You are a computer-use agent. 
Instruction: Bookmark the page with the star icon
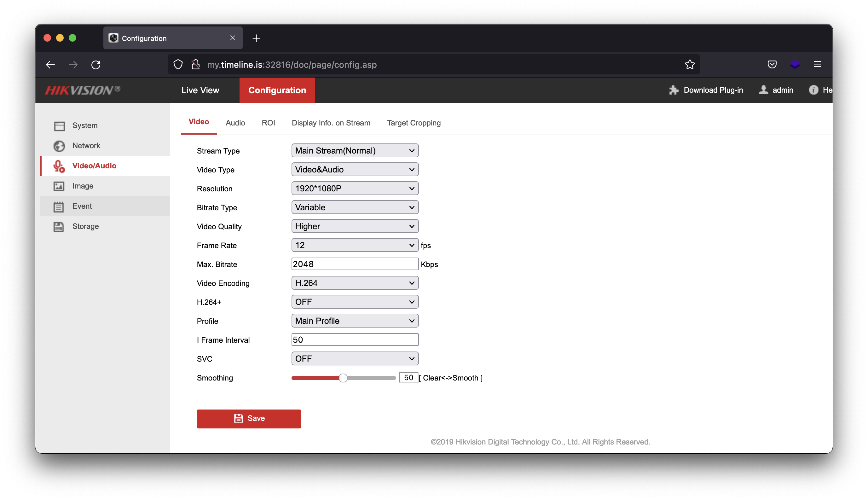click(690, 64)
